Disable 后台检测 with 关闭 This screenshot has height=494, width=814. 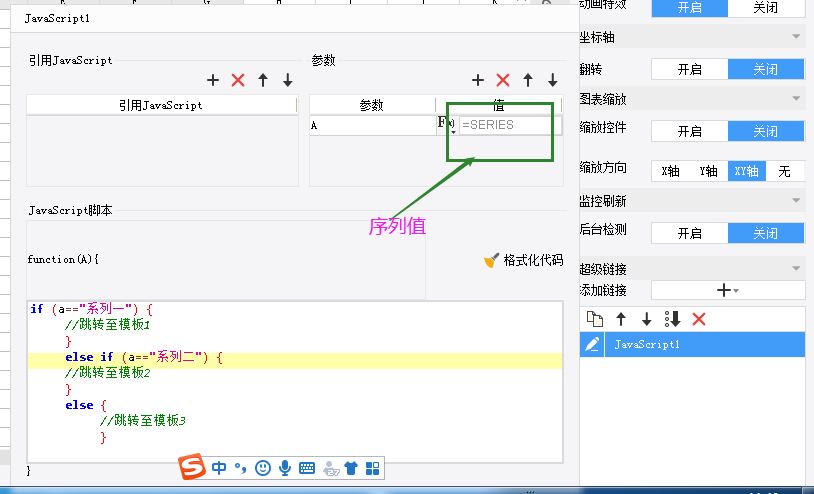click(766, 233)
